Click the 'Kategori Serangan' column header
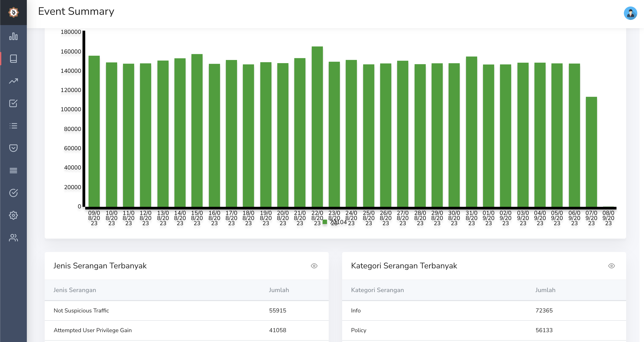Viewport: 644px width, 342px height. 377,290
